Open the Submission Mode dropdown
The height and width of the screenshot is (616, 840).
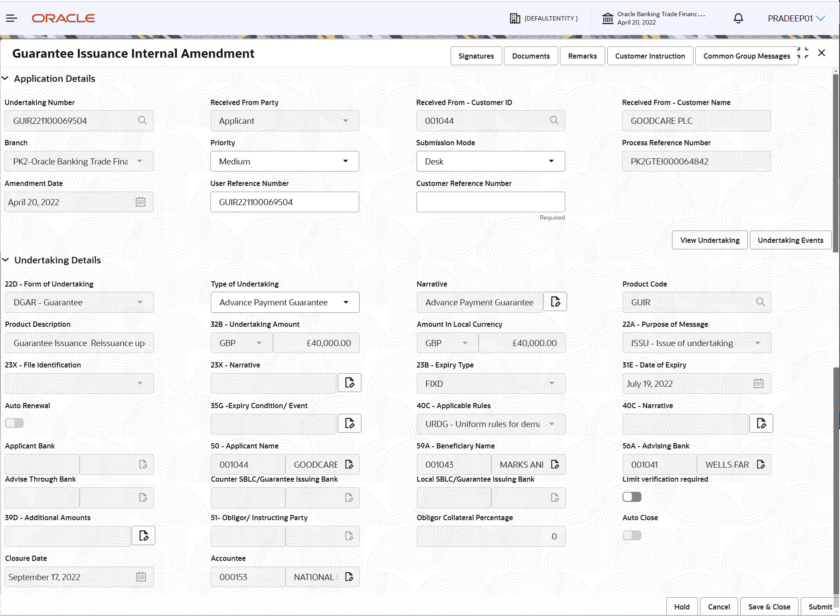click(490, 161)
